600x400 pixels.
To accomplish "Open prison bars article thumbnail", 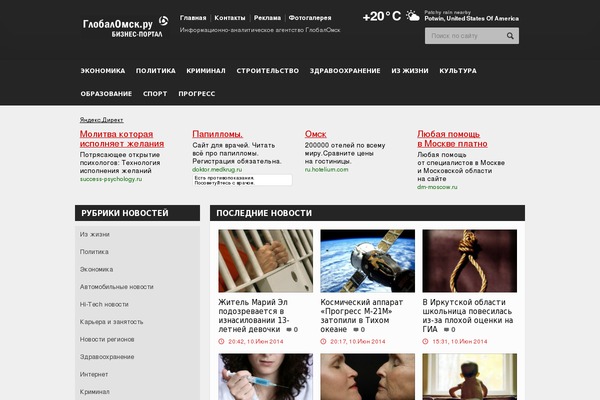I will (x=266, y=261).
